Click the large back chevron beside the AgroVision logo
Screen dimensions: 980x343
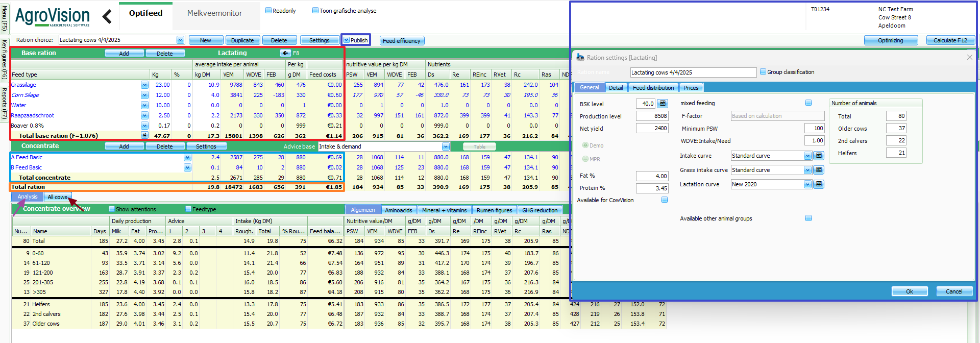pyautogui.click(x=107, y=17)
